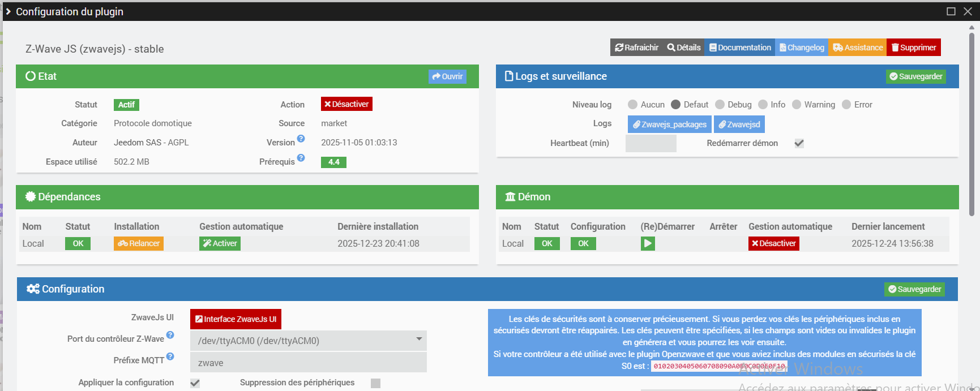This screenshot has width=980, height=391.
Task: Click the 502.2 MB space value
Action: pos(131,162)
